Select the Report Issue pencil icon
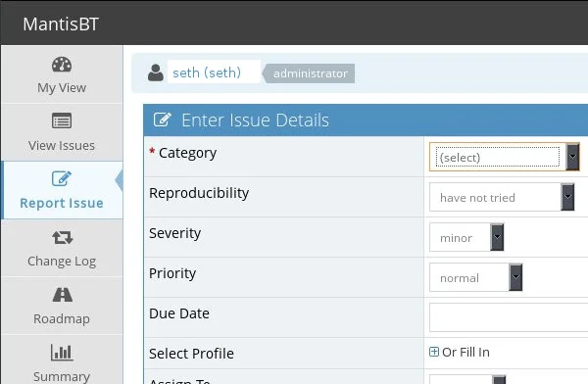The height and width of the screenshot is (384, 588). coord(62,178)
